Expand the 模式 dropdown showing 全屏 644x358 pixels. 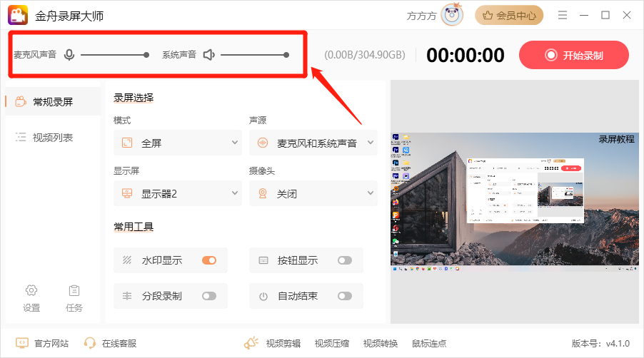point(177,143)
